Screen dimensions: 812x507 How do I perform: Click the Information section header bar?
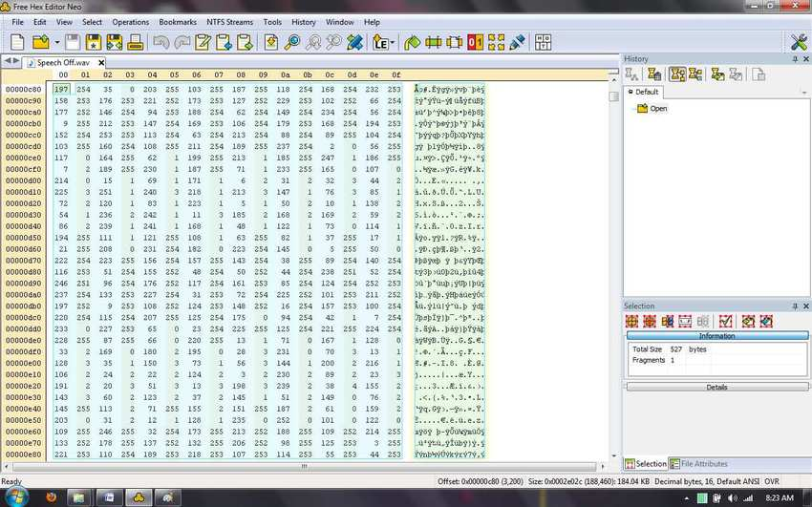click(716, 336)
